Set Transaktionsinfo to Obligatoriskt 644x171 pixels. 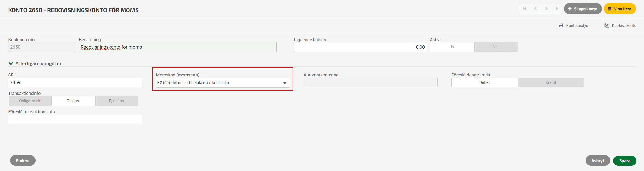pos(30,101)
